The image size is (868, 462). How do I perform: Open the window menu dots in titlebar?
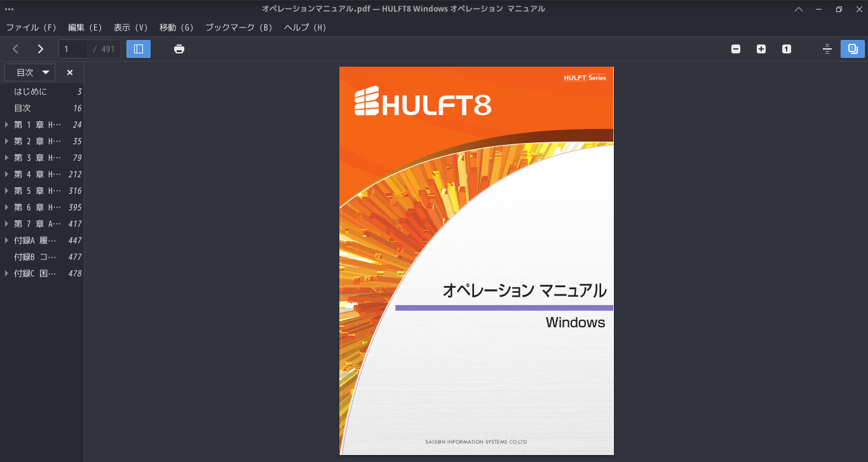(x=9, y=9)
